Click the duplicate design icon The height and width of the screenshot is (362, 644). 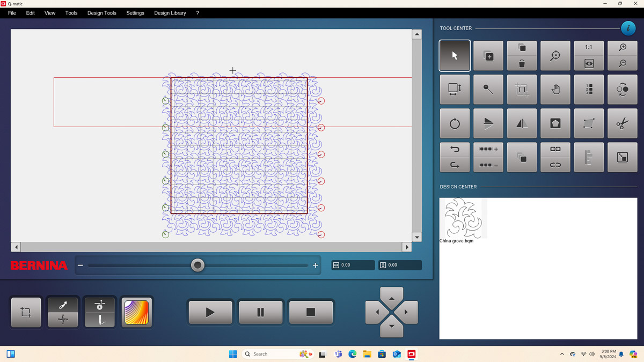tap(522, 48)
